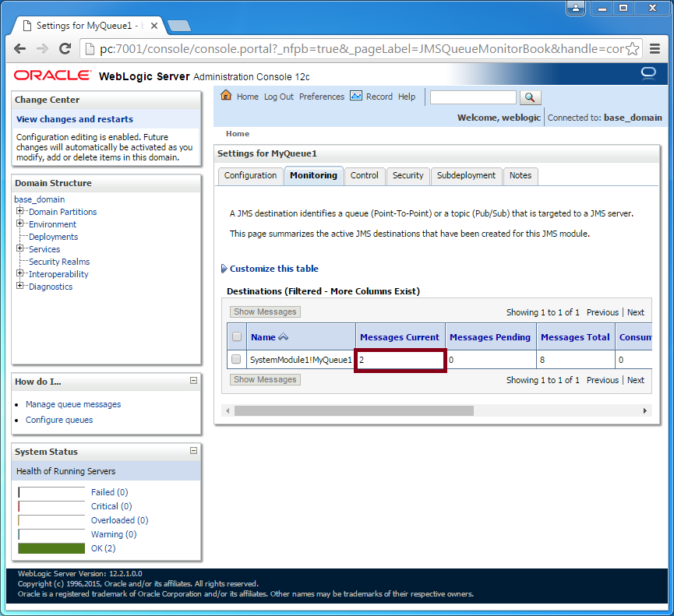The height and width of the screenshot is (616, 674).
Task: Click the chat bubble icon in banner
Action: click(x=648, y=73)
